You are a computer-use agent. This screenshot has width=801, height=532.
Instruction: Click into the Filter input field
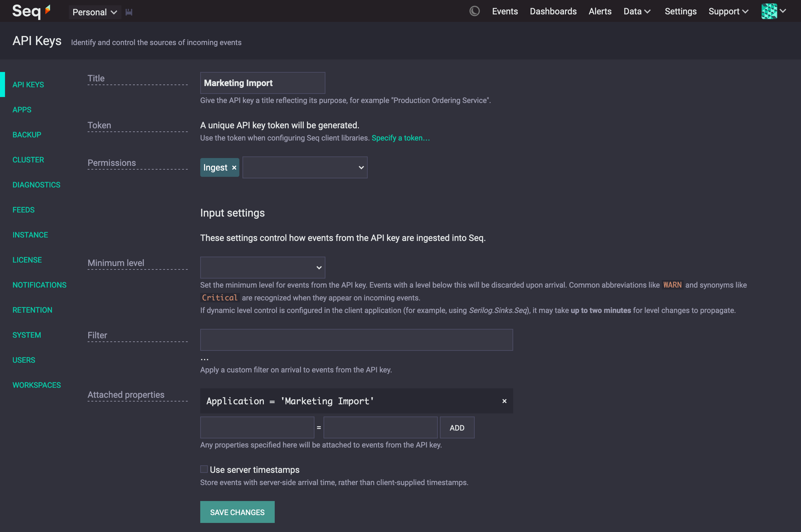[356, 340]
